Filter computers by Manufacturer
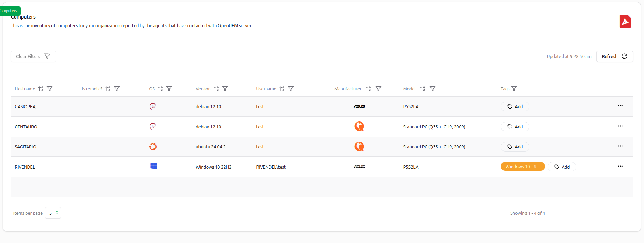 click(378, 89)
